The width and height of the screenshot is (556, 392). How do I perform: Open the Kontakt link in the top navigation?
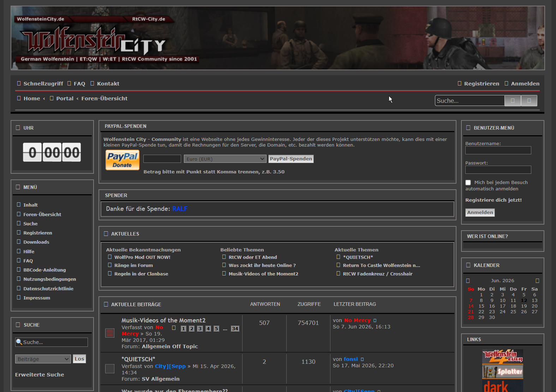(108, 84)
